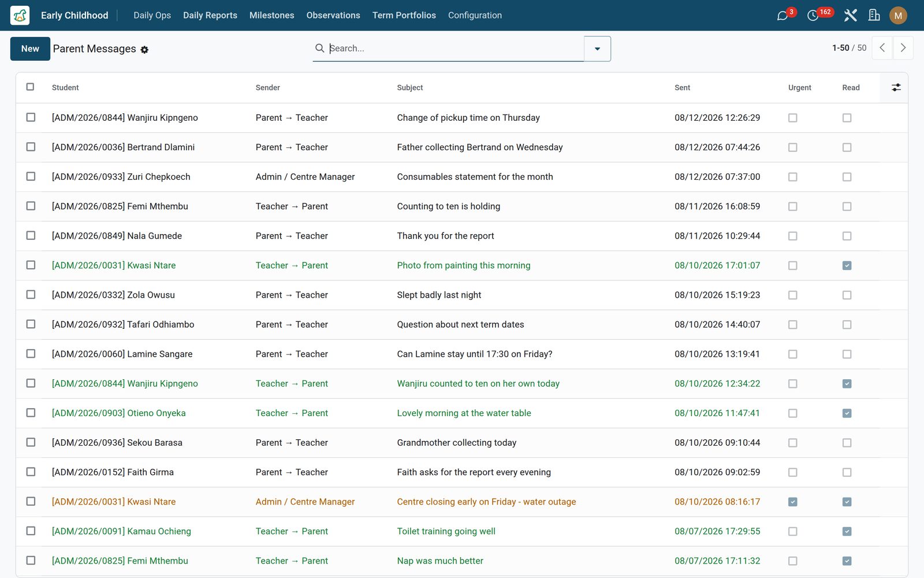Open 'Slept badly last night' message
The height and width of the screenshot is (578, 924).
pos(439,295)
